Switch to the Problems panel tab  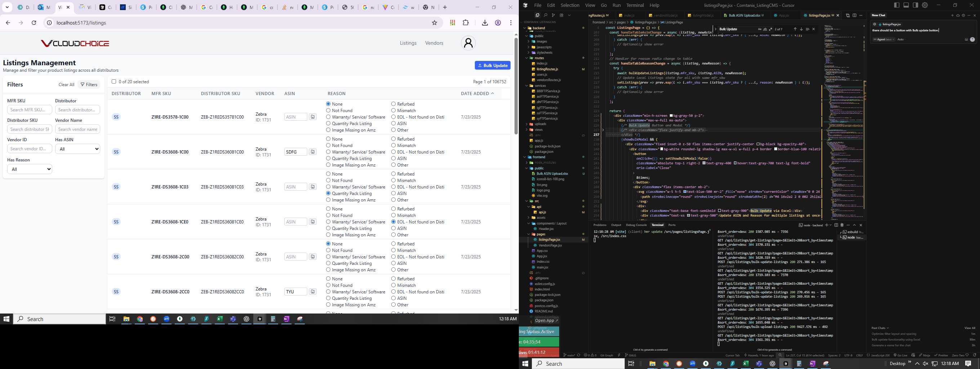click(x=600, y=225)
